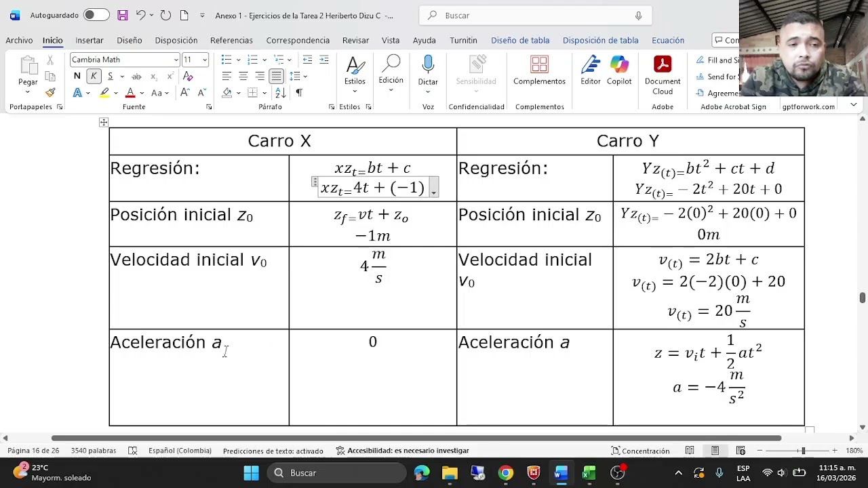The image size is (868, 488).
Task: Expand font color options arrow
Action: click(x=142, y=93)
